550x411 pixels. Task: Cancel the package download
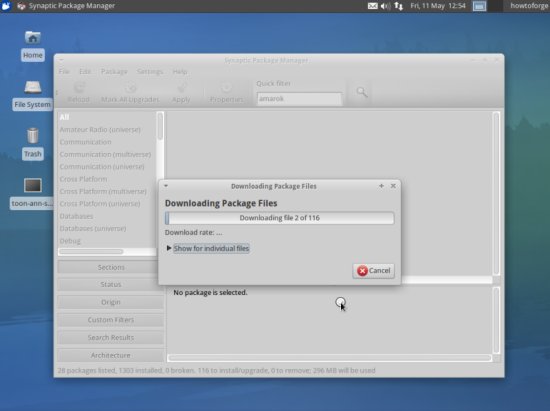click(373, 271)
